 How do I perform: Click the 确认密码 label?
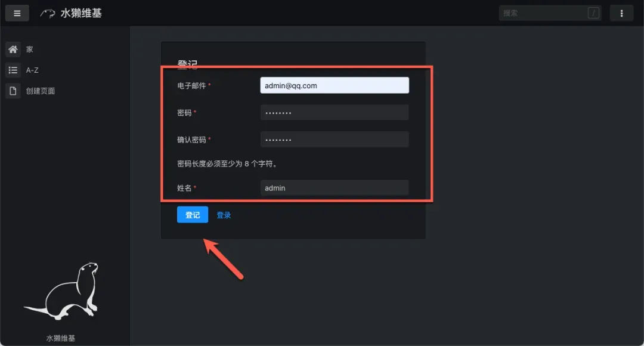coord(191,140)
